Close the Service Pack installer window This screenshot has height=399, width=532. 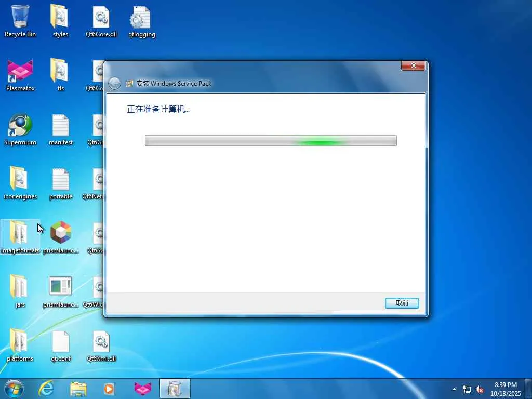tap(413, 65)
